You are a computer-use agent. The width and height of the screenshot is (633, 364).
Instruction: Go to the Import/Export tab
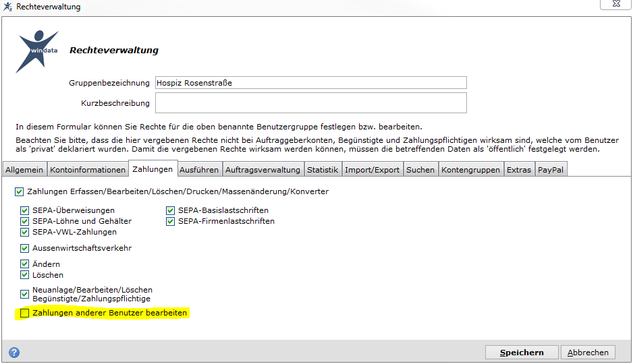[373, 170]
